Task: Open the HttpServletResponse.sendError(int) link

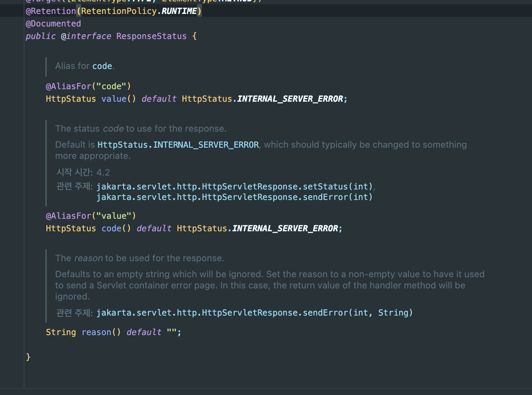Action: pyautogui.click(x=235, y=197)
